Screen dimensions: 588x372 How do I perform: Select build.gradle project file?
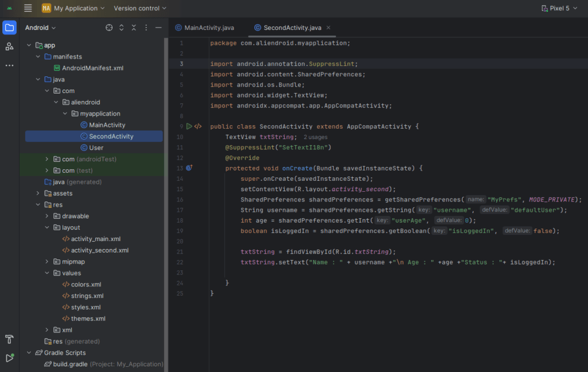103,364
